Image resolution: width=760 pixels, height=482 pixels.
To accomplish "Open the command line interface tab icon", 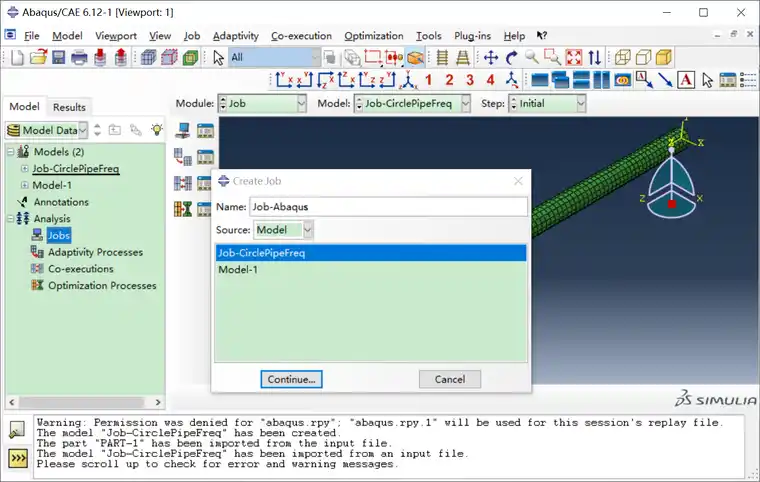I will coord(18,458).
